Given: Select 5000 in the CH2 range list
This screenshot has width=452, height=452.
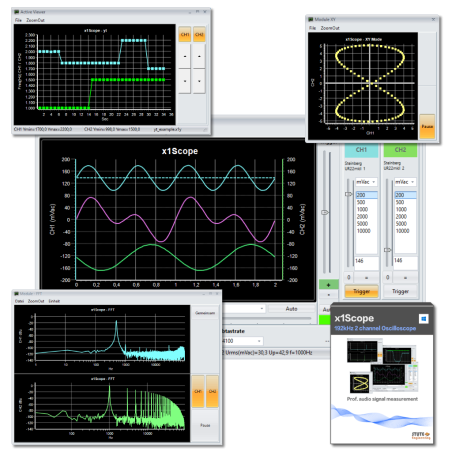Looking at the screenshot, I should pyautogui.click(x=406, y=224).
